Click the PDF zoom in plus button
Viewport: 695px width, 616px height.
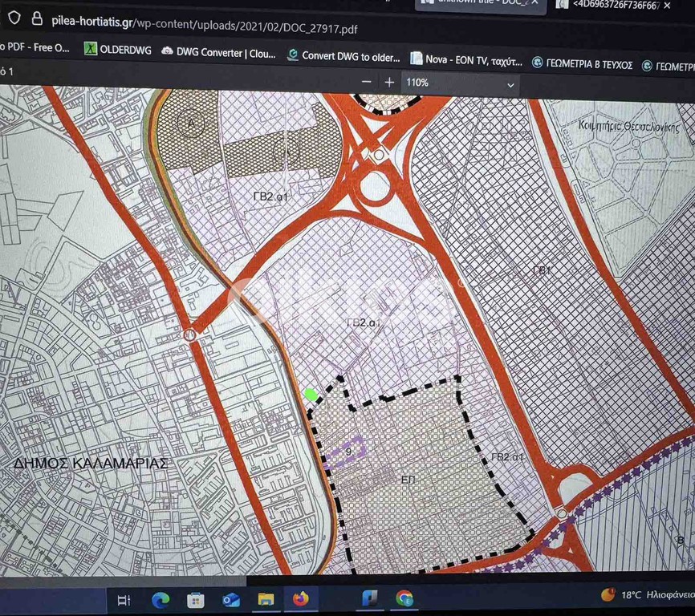coord(389,83)
